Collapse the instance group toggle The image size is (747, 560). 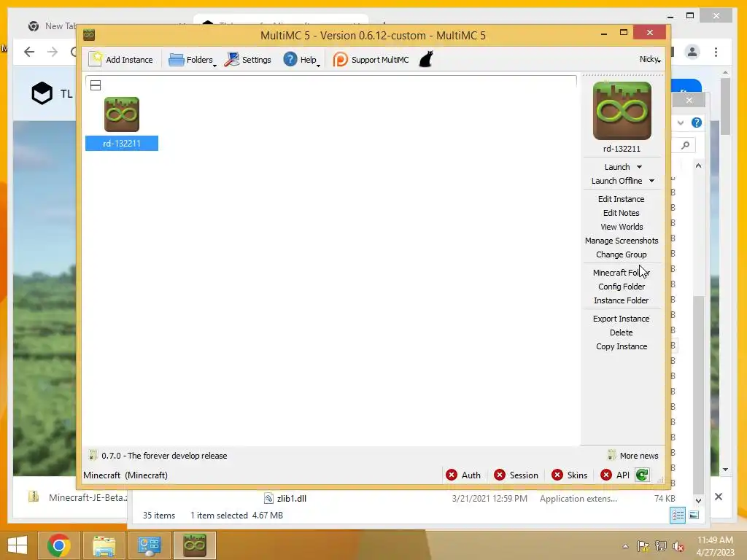coord(96,85)
